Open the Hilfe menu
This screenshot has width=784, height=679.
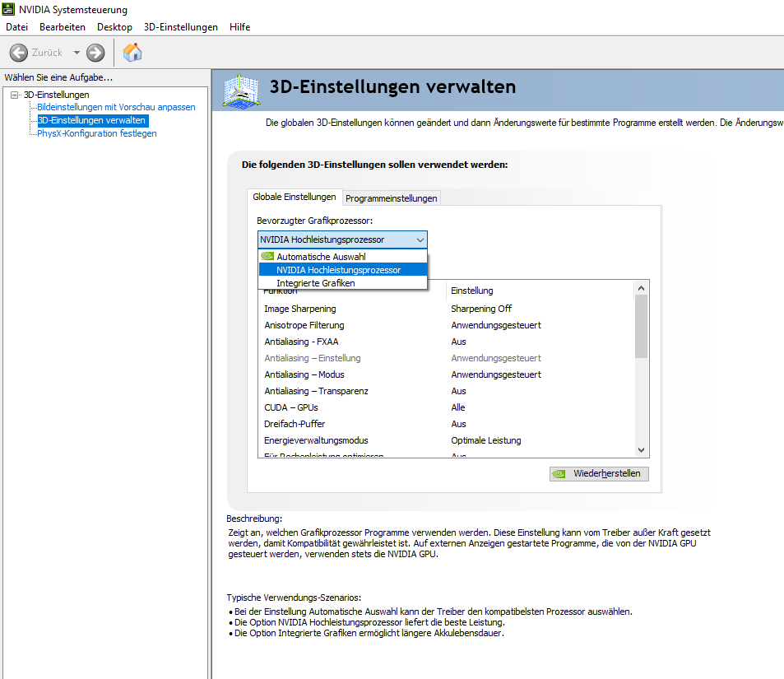coord(239,27)
